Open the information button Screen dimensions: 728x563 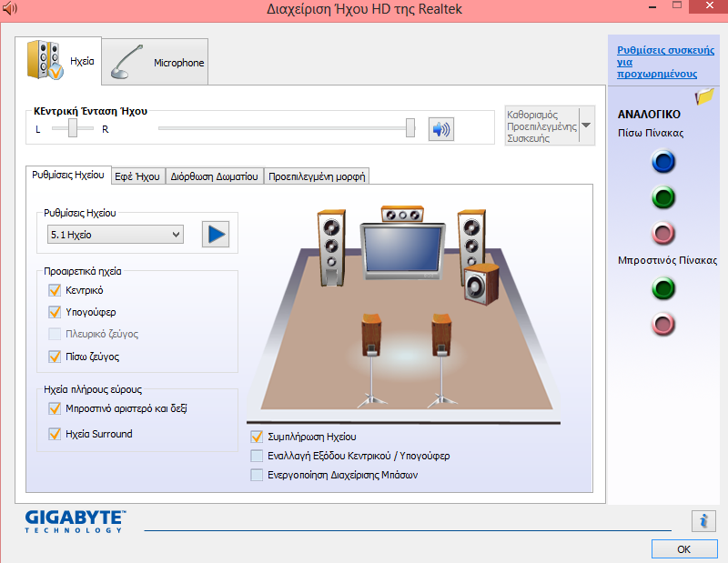pyautogui.click(x=703, y=521)
